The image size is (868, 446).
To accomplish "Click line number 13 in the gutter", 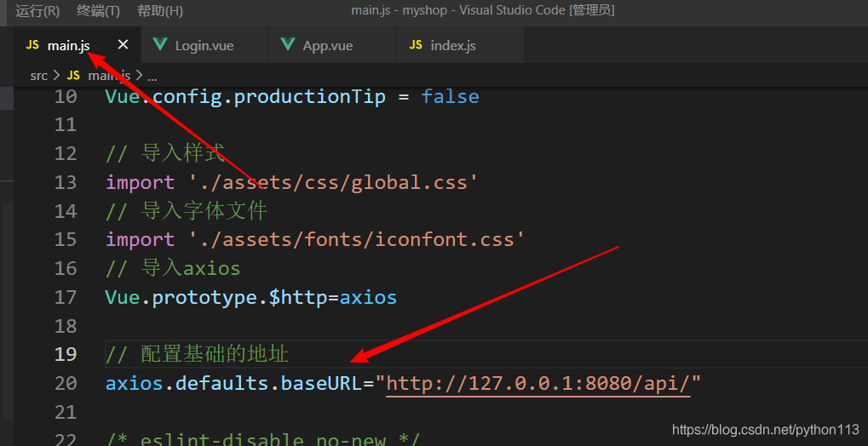I will coord(66,182).
